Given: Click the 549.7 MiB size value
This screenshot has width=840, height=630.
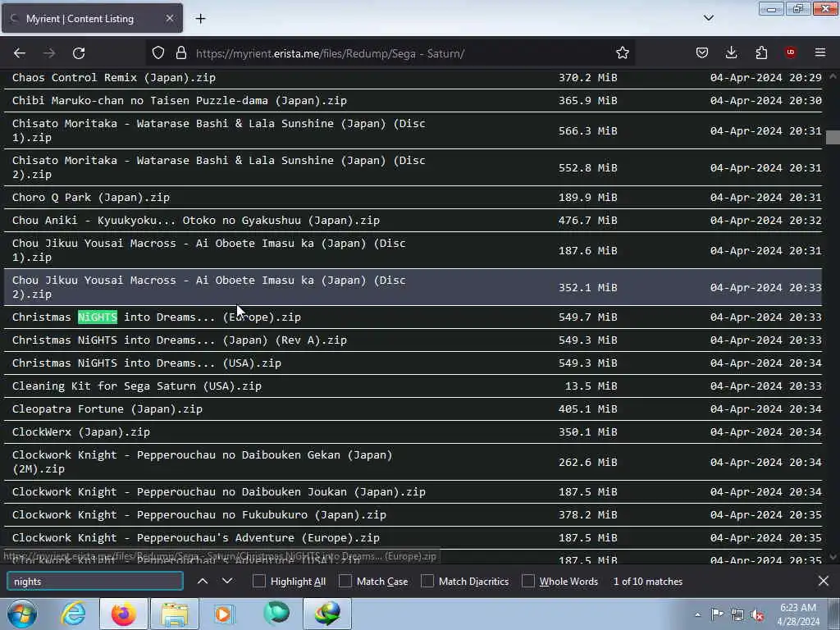Looking at the screenshot, I should click(587, 317).
